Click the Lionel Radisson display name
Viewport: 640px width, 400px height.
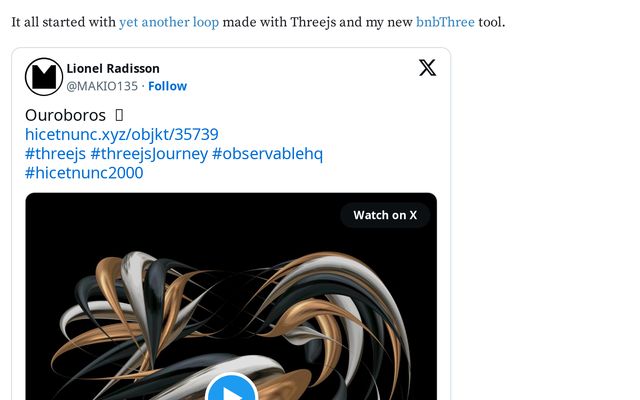point(113,69)
